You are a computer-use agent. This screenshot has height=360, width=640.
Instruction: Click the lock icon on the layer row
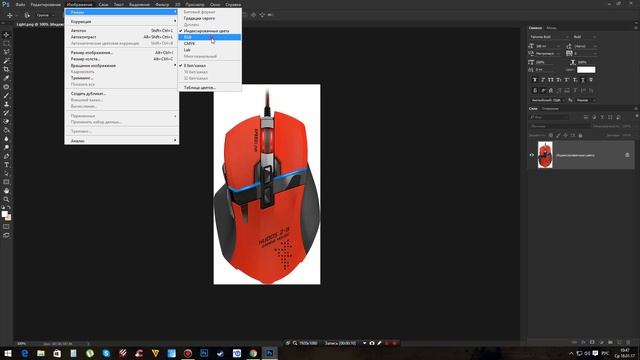coord(627,155)
